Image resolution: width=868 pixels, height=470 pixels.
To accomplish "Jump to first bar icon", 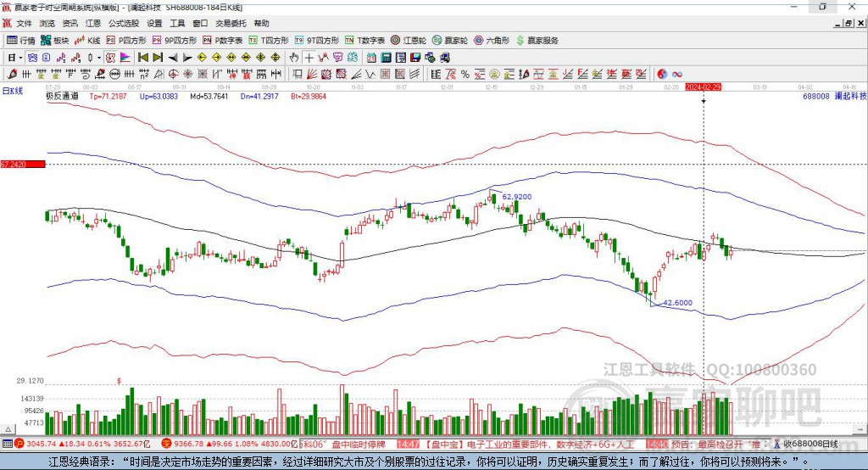I will [142, 58].
